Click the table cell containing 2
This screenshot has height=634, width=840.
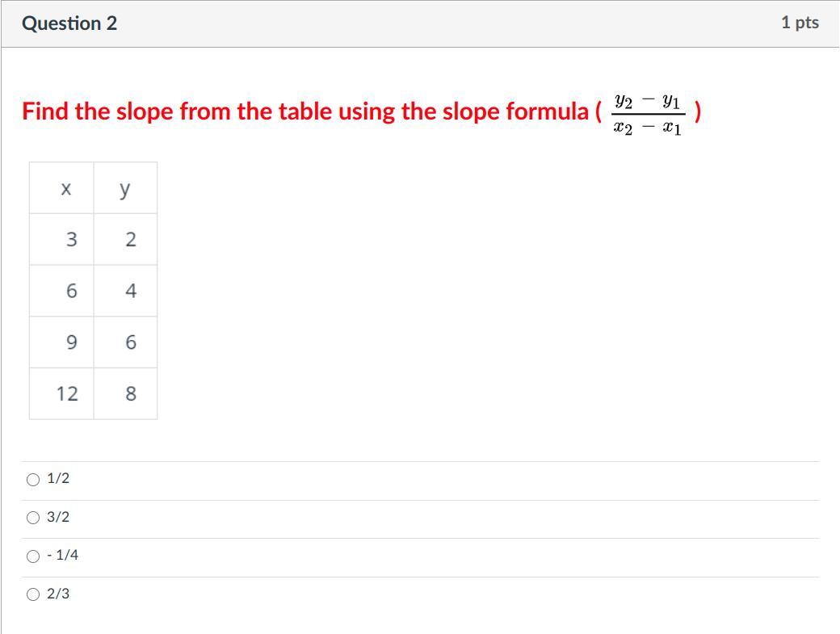[x=130, y=239]
